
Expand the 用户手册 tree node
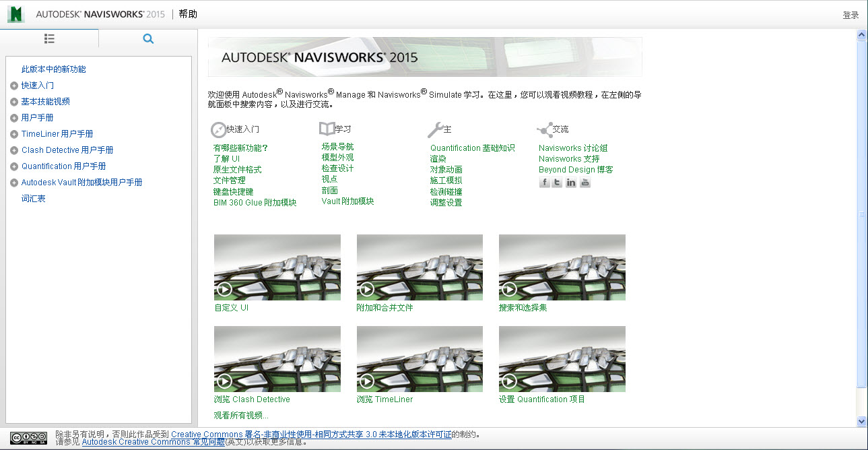[x=14, y=118]
